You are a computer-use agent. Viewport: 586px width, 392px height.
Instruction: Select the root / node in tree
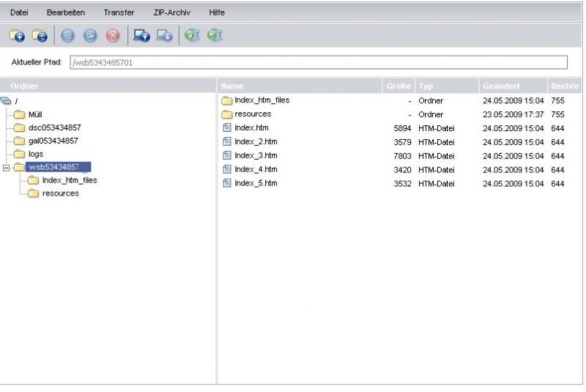15,101
